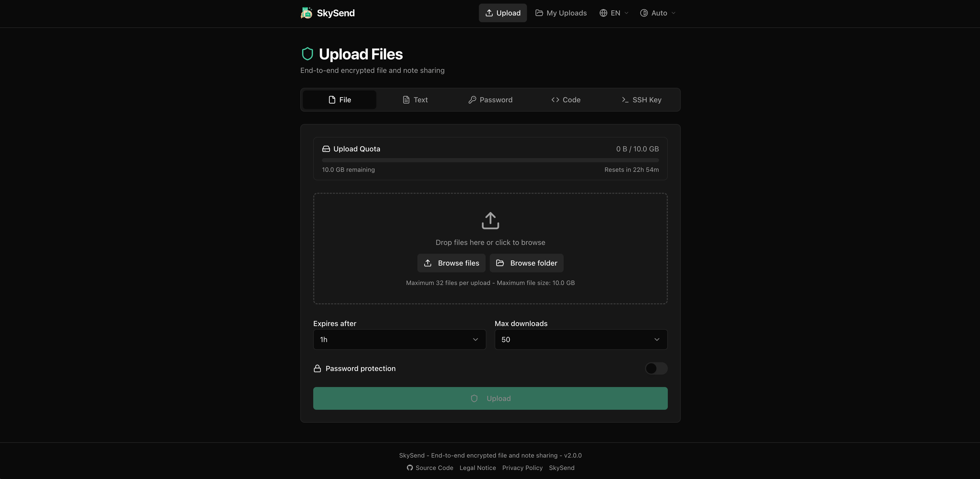Click the GitHub icon next to Source Code

[410, 468]
